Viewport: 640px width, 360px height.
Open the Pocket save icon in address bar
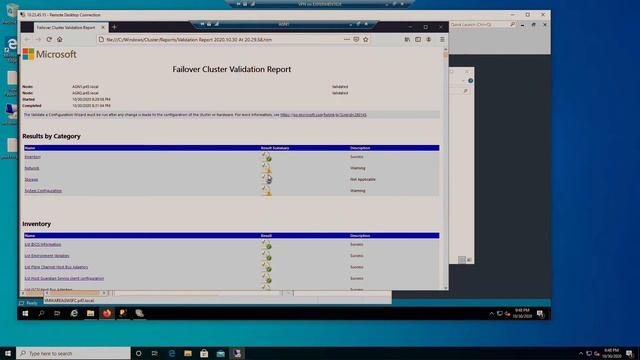356,40
